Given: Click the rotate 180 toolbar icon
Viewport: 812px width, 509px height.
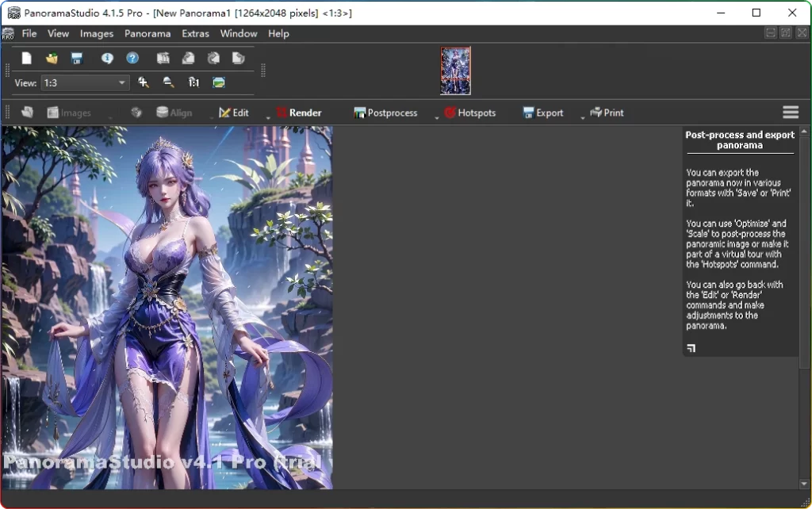Looking at the screenshot, I should tap(213, 58).
